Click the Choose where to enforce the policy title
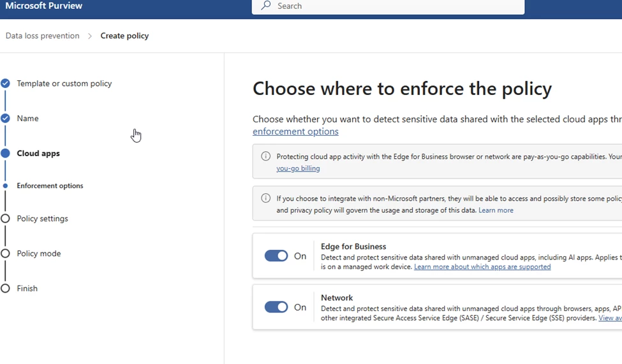The width and height of the screenshot is (622, 364). pos(403,89)
